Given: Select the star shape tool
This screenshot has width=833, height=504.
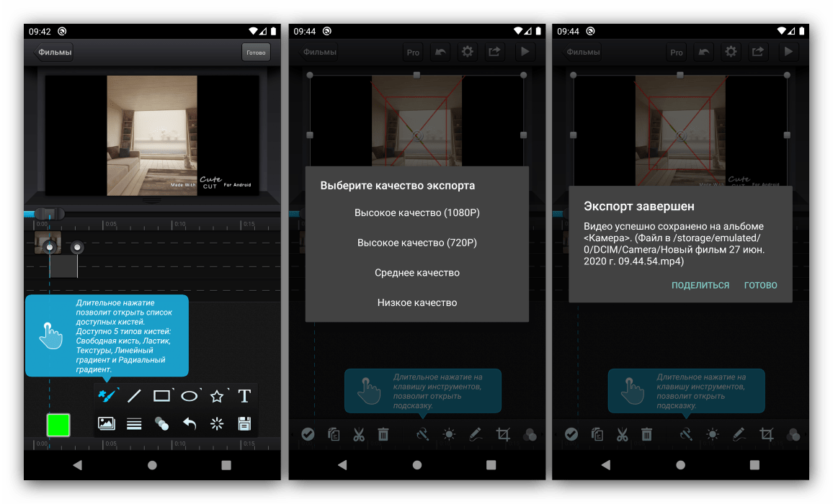Looking at the screenshot, I should tap(217, 395).
